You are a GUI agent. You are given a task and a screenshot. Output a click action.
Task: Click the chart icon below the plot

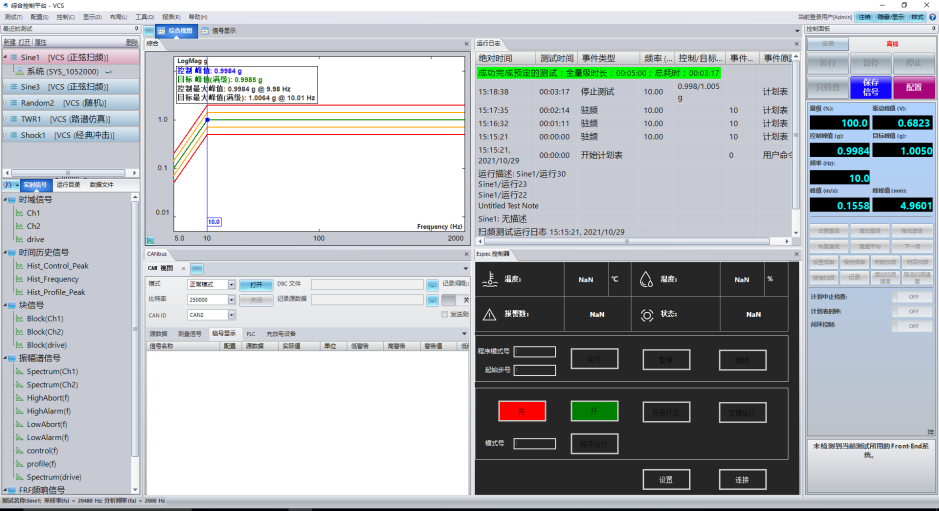pyautogui.click(x=151, y=240)
